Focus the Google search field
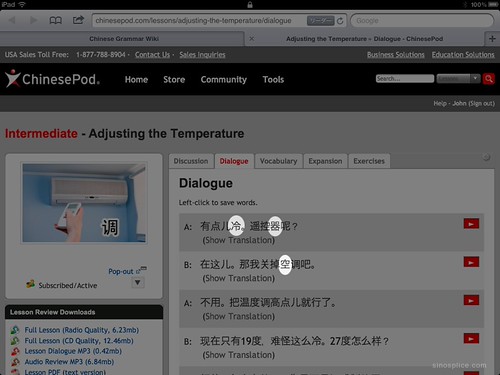The height and width of the screenshot is (375, 500). coord(422,21)
